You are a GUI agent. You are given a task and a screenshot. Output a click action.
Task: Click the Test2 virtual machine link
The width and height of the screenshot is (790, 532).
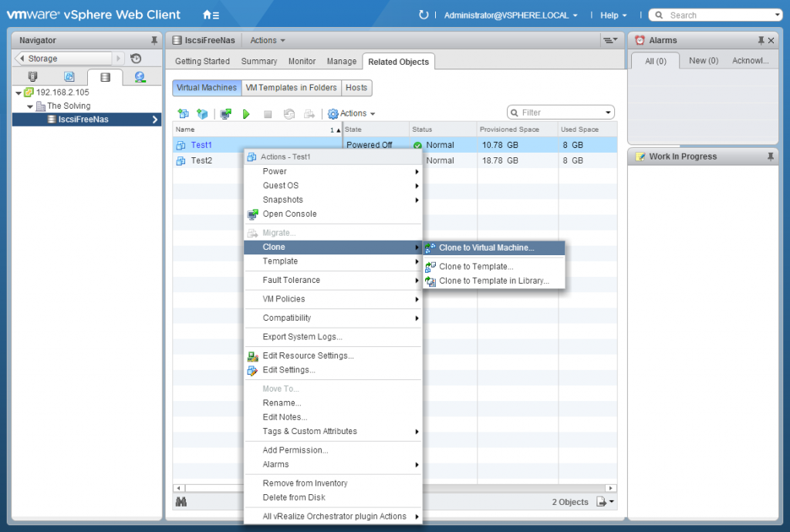pos(201,160)
